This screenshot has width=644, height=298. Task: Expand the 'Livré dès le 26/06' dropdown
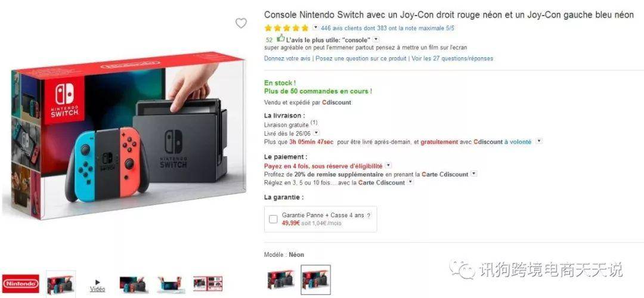(316, 133)
